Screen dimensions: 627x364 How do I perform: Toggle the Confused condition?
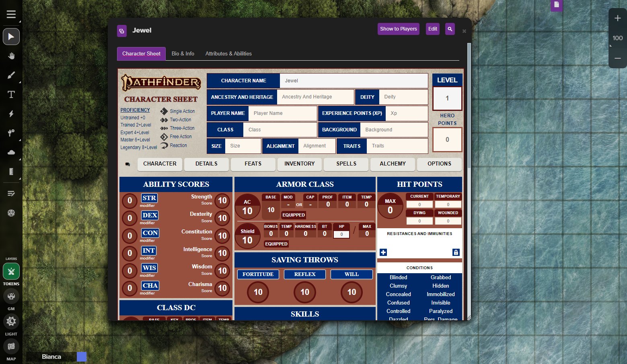point(399,303)
